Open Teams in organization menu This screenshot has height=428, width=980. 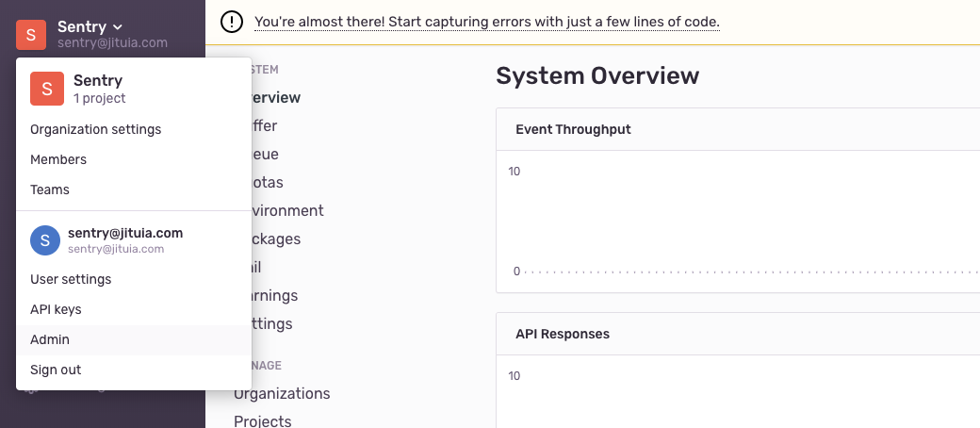50,189
